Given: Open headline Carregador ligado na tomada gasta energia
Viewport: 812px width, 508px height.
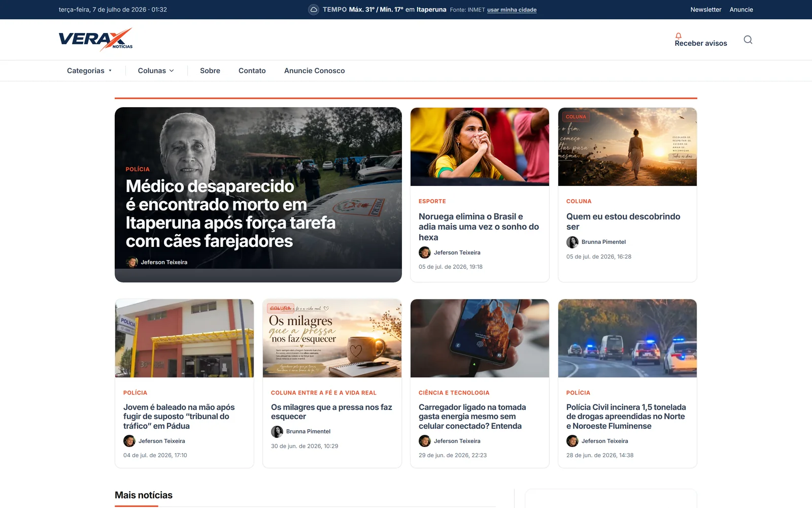Looking at the screenshot, I should 472,417.
